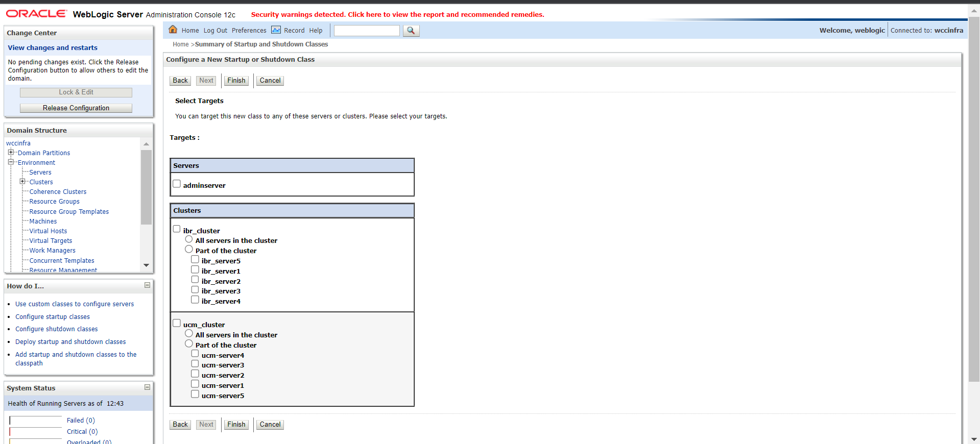The height and width of the screenshot is (444, 980).
Task: Open Configure startup classes help link
Action: click(53, 317)
